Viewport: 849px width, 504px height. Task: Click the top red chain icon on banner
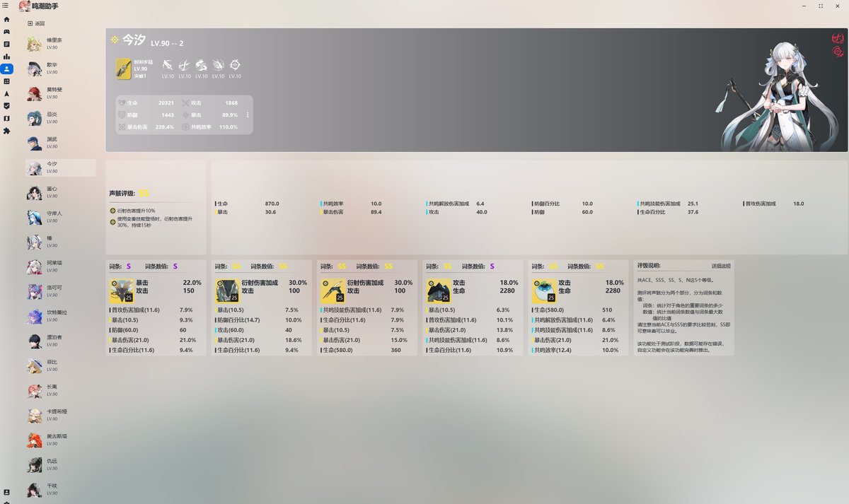(x=838, y=39)
